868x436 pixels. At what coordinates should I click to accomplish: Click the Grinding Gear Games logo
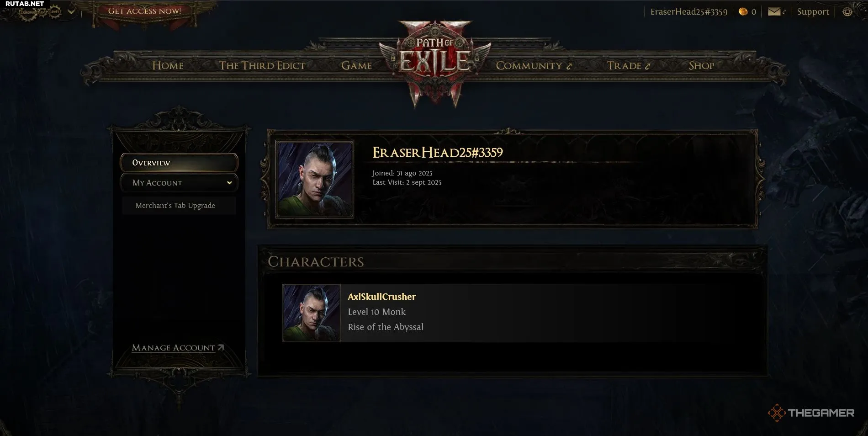(x=40, y=12)
